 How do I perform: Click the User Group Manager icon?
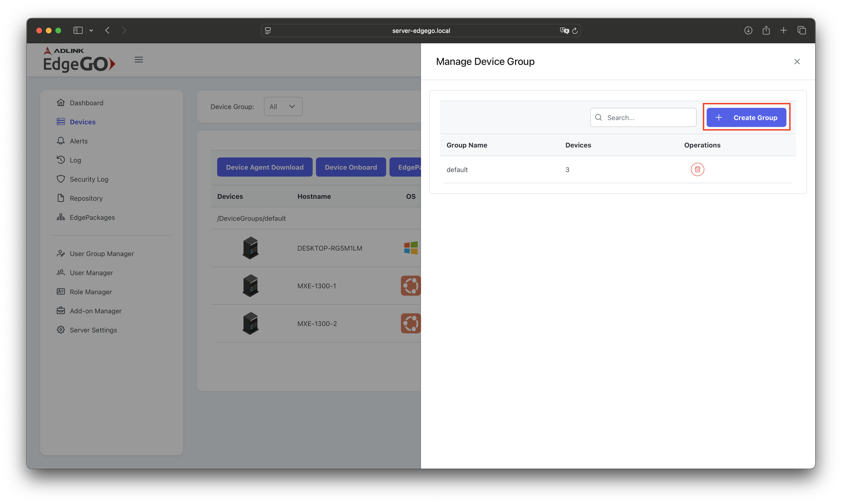(60, 253)
